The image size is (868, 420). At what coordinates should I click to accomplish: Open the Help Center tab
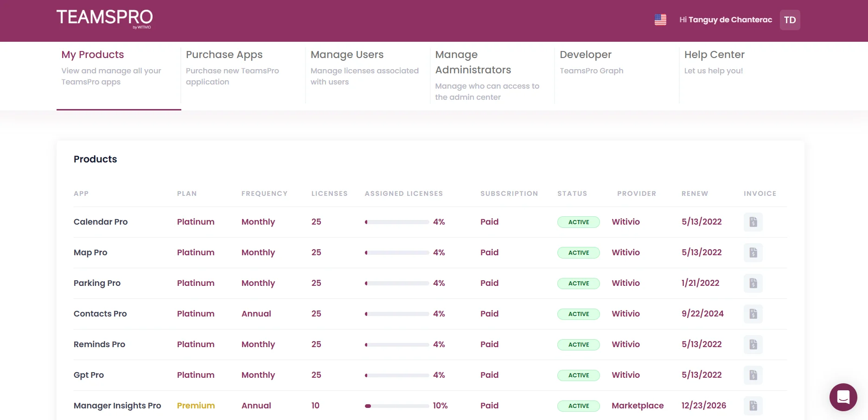coord(741,76)
